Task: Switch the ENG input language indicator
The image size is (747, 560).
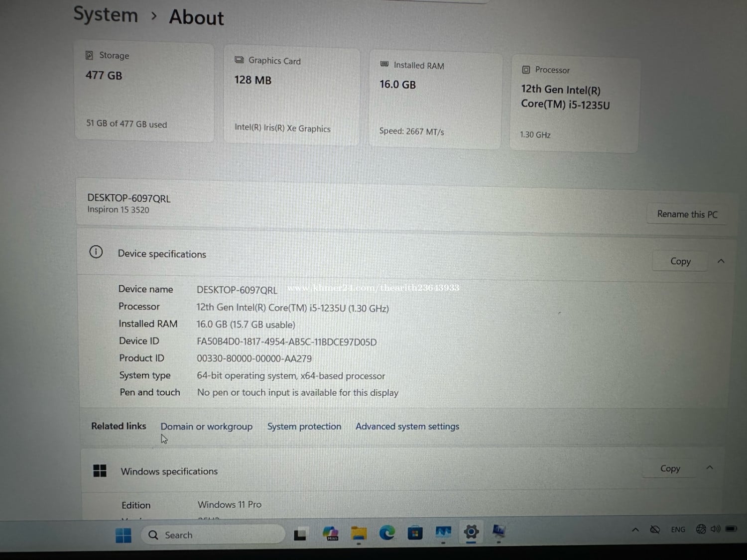Action: pos(678,529)
